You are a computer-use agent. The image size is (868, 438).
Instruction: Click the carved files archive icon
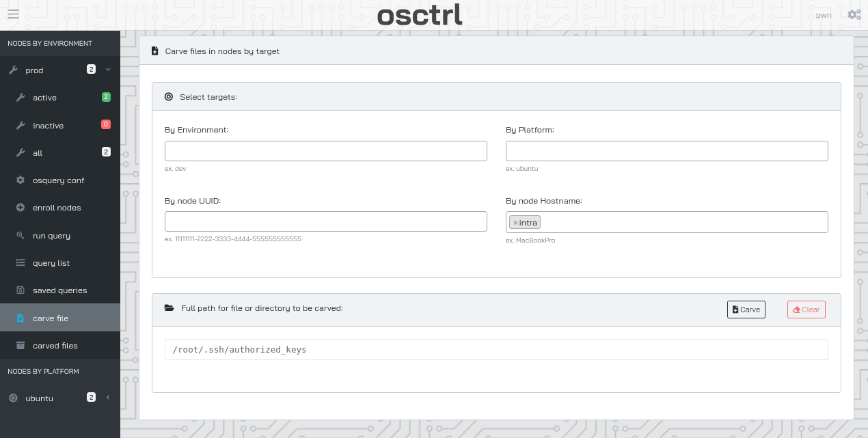21,346
